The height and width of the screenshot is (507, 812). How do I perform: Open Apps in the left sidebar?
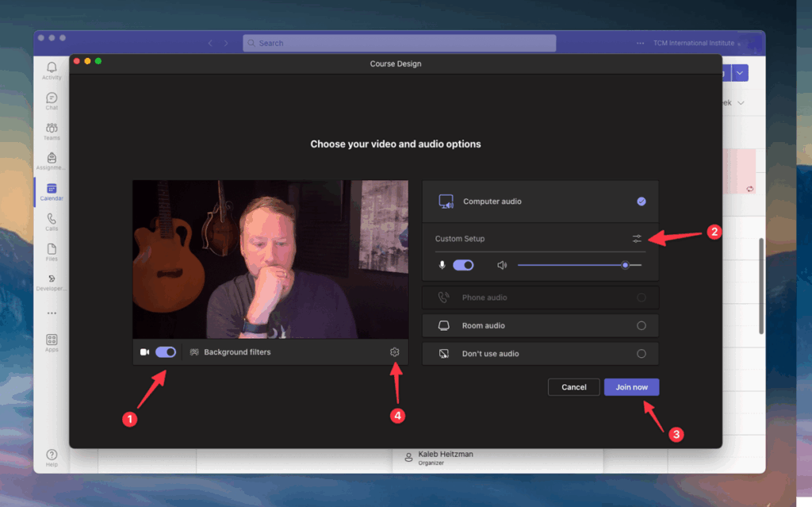(x=52, y=342)
